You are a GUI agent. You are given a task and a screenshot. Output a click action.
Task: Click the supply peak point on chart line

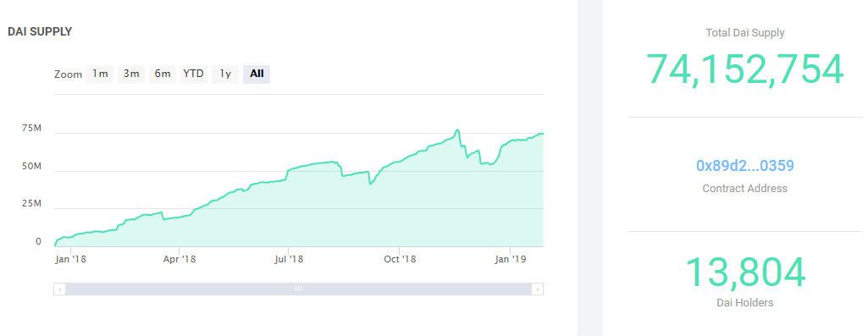pyautogui.click(x=457, y=130)
